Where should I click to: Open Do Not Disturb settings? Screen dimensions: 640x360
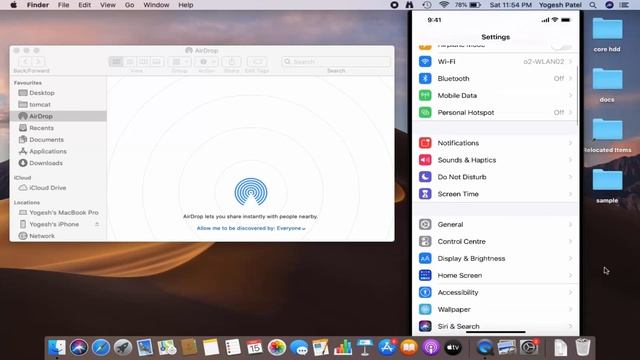click(x=496, y=177)
